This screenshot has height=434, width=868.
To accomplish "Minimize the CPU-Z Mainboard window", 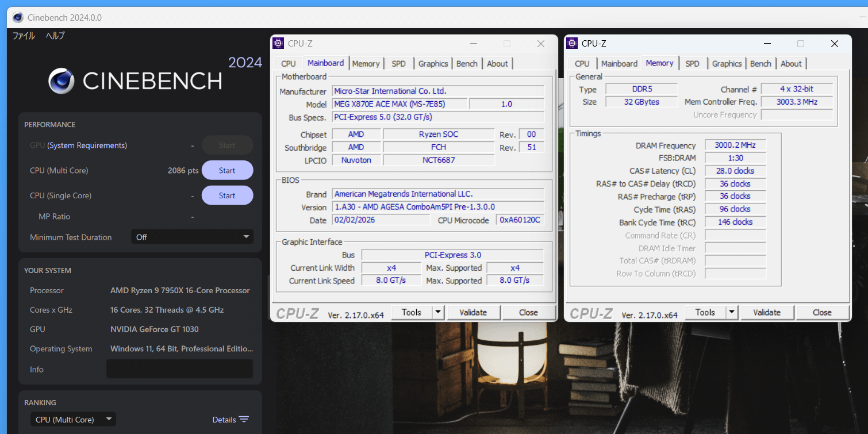I will coord(473,44).
